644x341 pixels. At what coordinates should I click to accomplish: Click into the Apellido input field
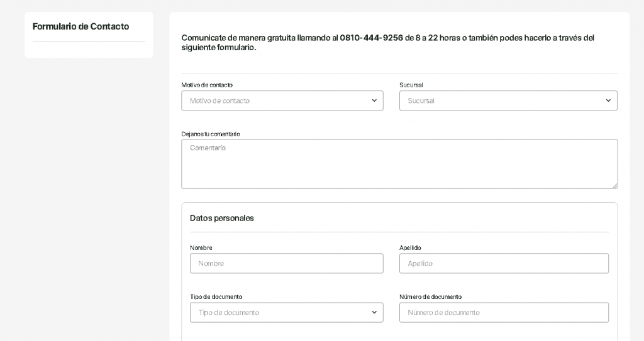click(x=504, y=264)
